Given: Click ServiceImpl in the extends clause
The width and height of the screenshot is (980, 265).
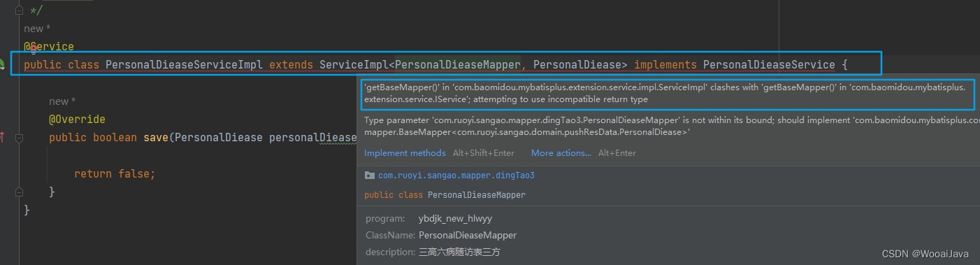Looking at the screenshot, I should [354, 65].
